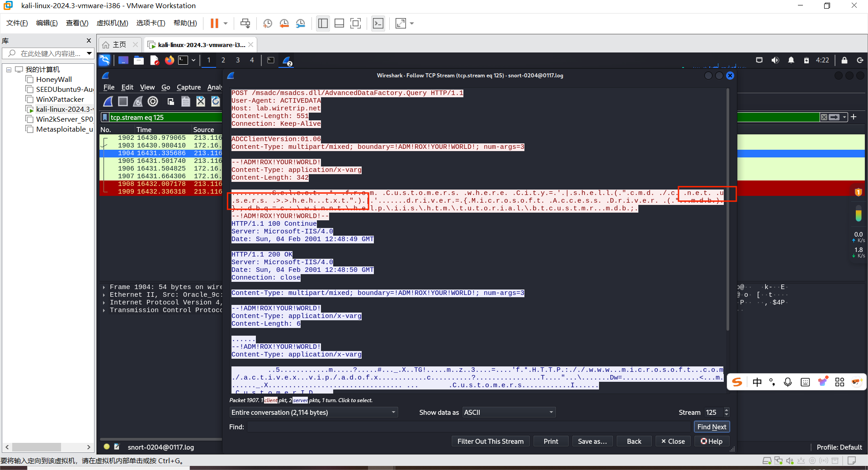The height and width of the screenshot is (470, 868).
Task: Open the 虚拟机(M) menu
Action: point(112,23)
